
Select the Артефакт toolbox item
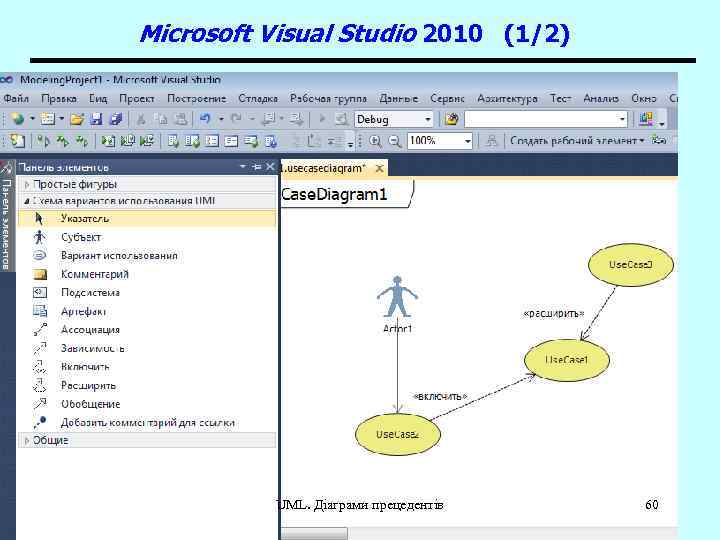[x=147, y=311]
